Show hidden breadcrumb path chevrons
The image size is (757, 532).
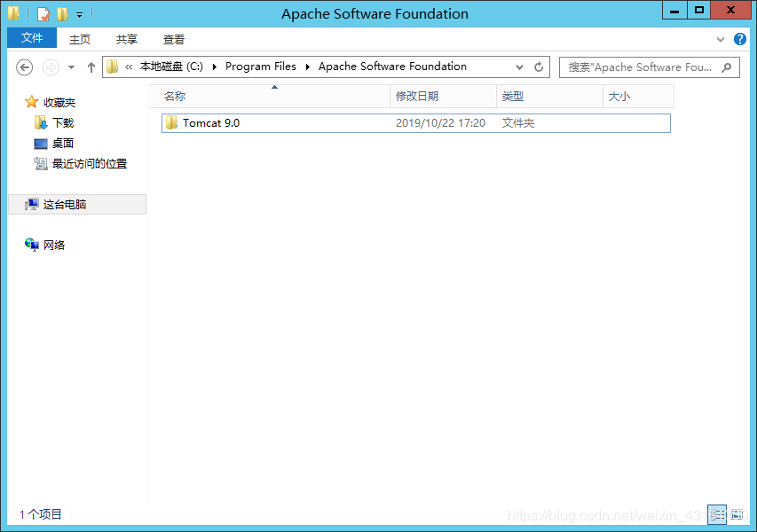pyautogui.click(x=129, y=67)
